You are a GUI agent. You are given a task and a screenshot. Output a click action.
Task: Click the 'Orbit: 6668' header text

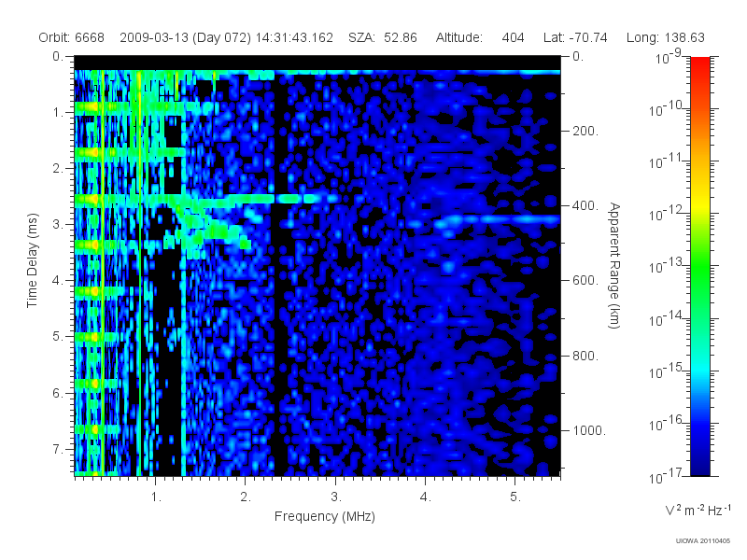click(72, 37)
